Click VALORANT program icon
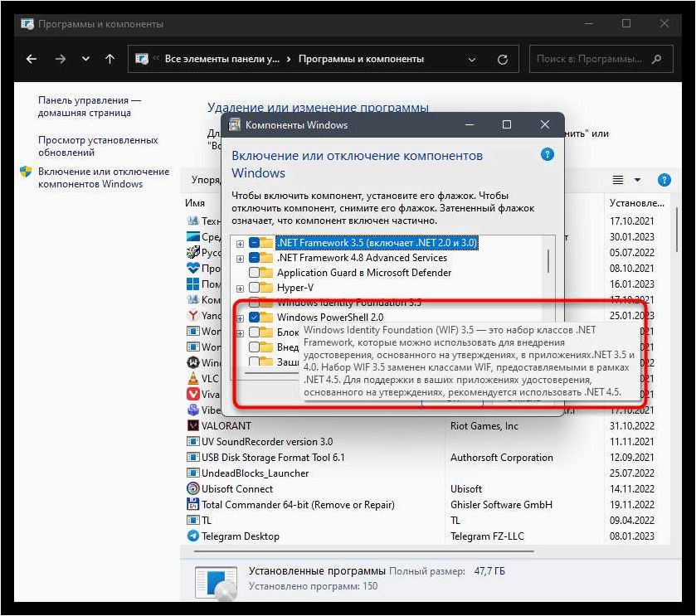The image size is (696, 616). (x=192, y=426)
